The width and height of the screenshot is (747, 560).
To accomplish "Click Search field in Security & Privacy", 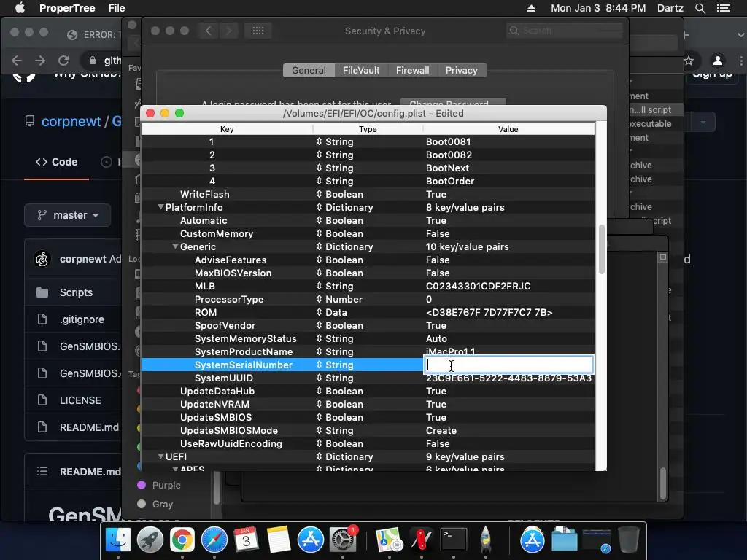I will (x=565, y=31).
